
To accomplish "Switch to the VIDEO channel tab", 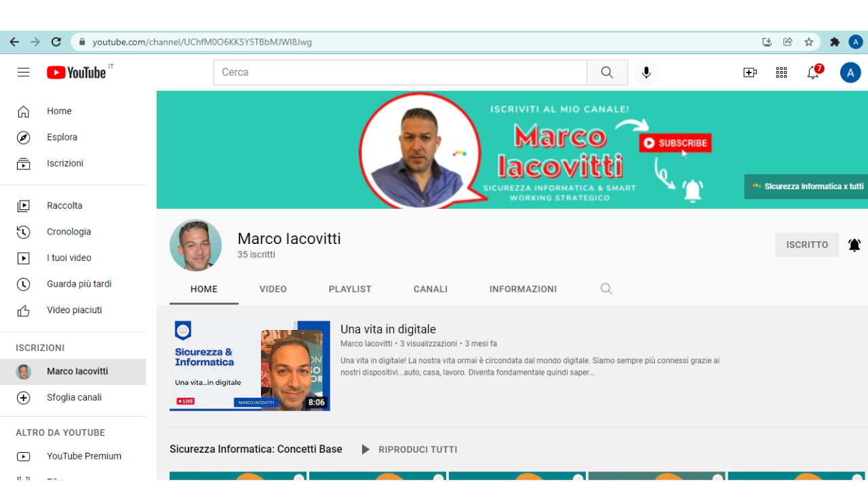I will (x=273, y=289).
